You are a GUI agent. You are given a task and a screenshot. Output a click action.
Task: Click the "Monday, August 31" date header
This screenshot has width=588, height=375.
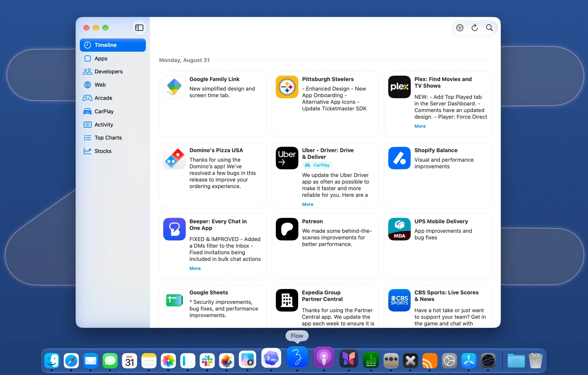184,60
